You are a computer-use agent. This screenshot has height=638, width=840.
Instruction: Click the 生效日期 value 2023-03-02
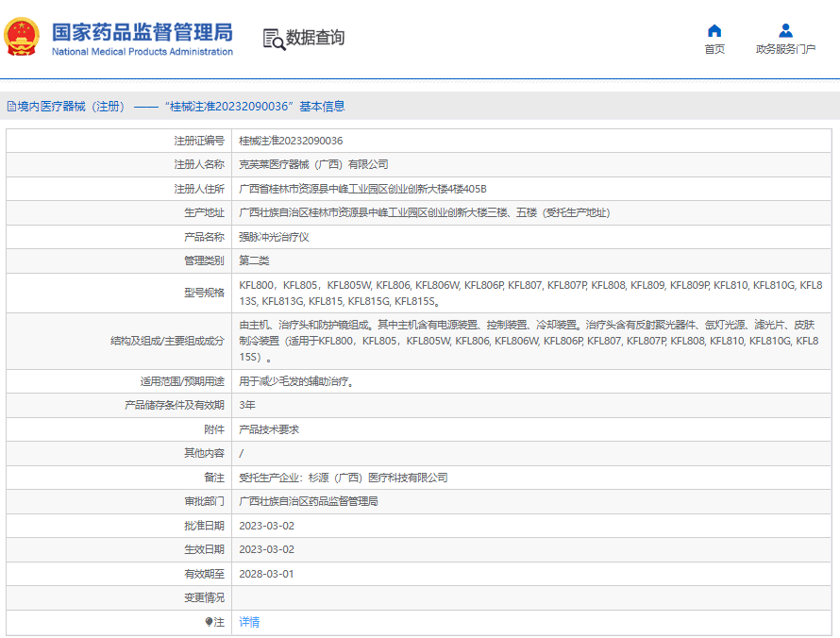(267, 549)
